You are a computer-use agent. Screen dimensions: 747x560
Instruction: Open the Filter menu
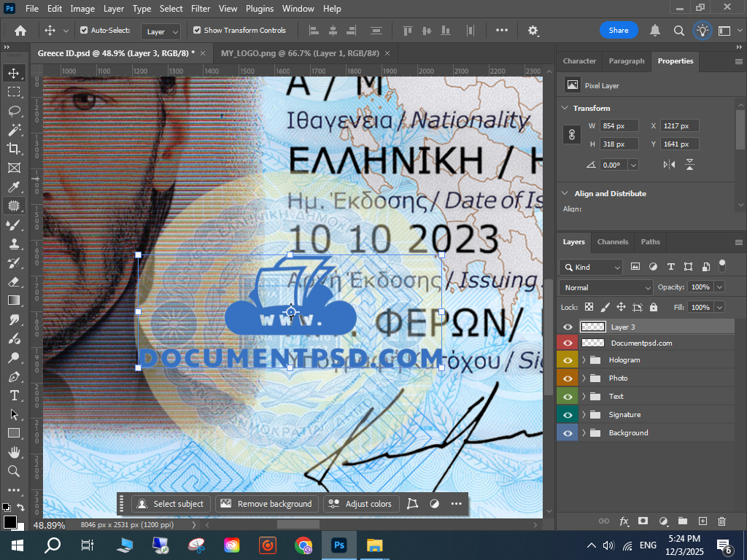coord(200,9)
